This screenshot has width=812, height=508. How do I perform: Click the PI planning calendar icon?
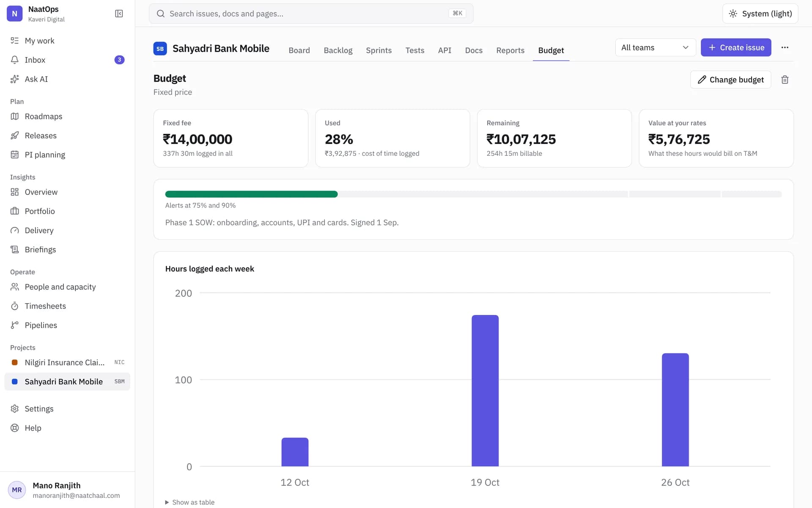tap(15, 155)
